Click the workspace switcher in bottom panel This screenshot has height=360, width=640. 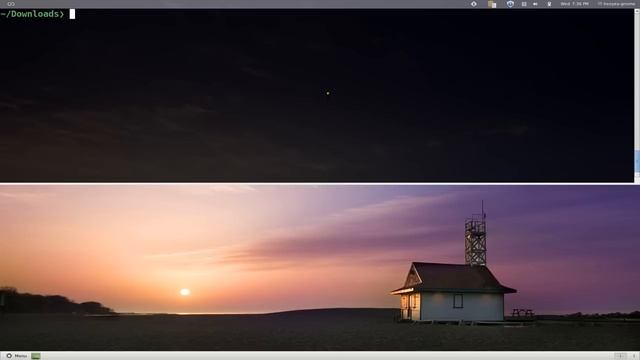[620, 356]
